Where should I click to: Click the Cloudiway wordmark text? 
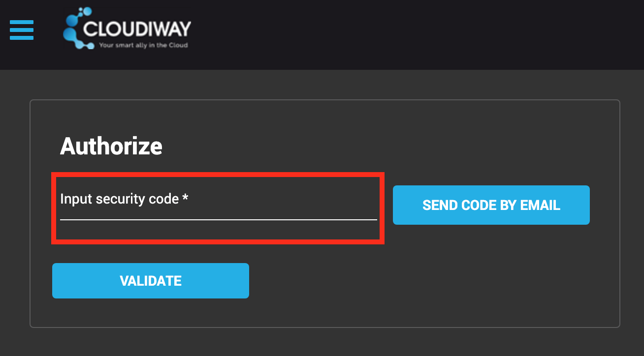click(137, 29)
